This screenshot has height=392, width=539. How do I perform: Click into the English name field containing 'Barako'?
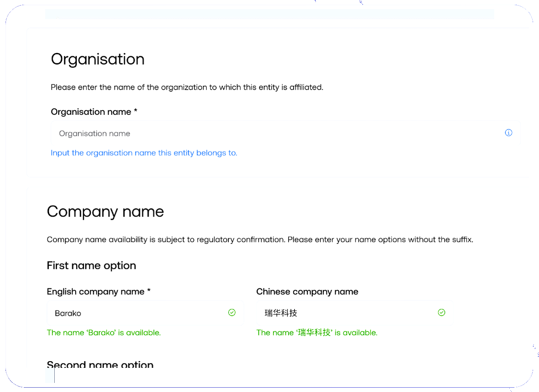click(x=139, y=313)
